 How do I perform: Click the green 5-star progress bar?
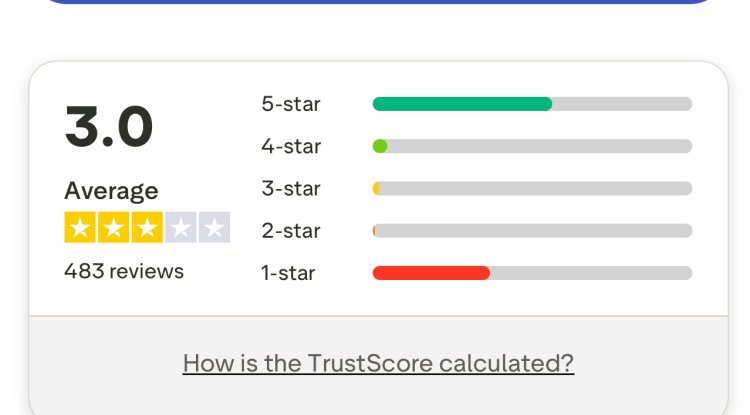[x=462, y=104]
